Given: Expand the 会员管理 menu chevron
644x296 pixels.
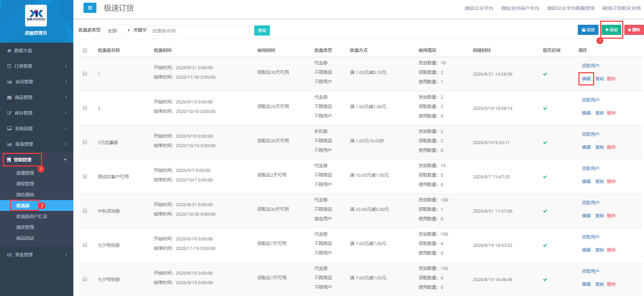Looking at the screenshot, I should [x=66, y=82].
